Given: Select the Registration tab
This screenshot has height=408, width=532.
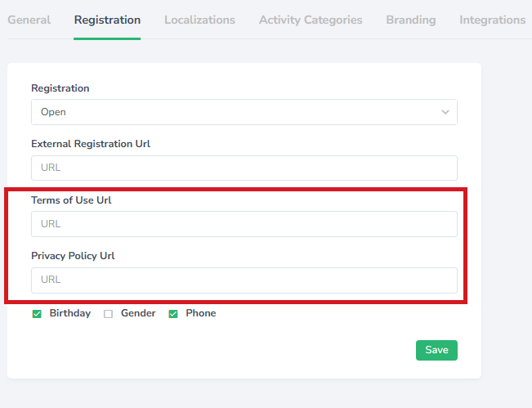Looking at the screenshot, I should click(107, 20).
